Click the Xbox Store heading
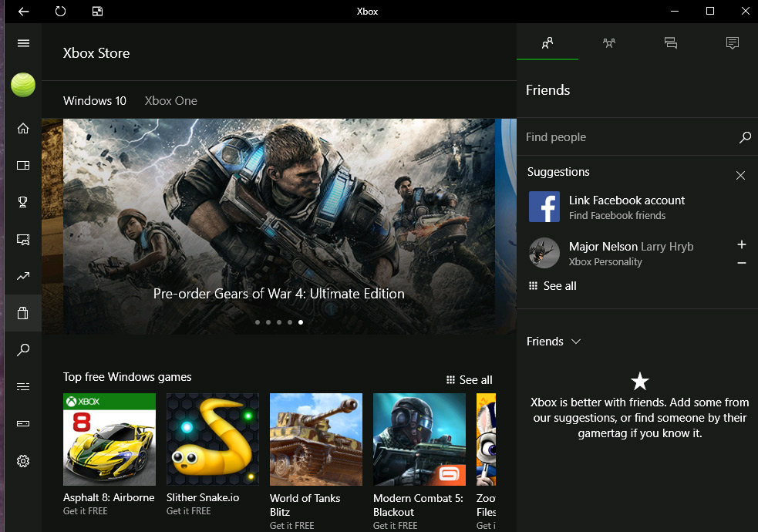The height and width of the screenshot is (532, 758). (96, 52)
